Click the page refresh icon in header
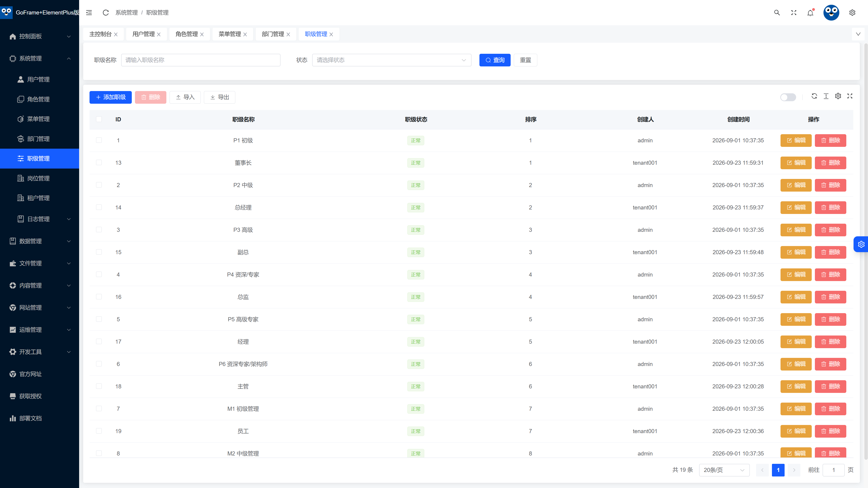Viewport: 868px width, 488px height. [x=106, y=12]
